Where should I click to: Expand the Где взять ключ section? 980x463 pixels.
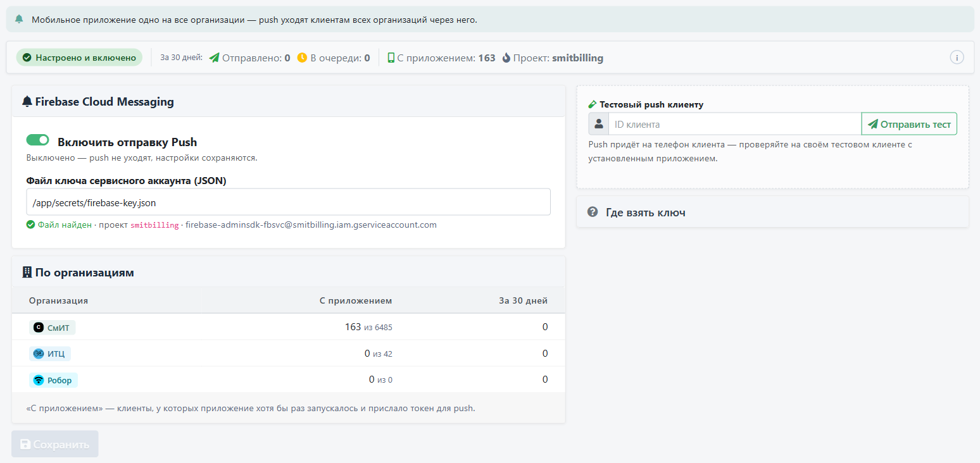pos(772,212)
